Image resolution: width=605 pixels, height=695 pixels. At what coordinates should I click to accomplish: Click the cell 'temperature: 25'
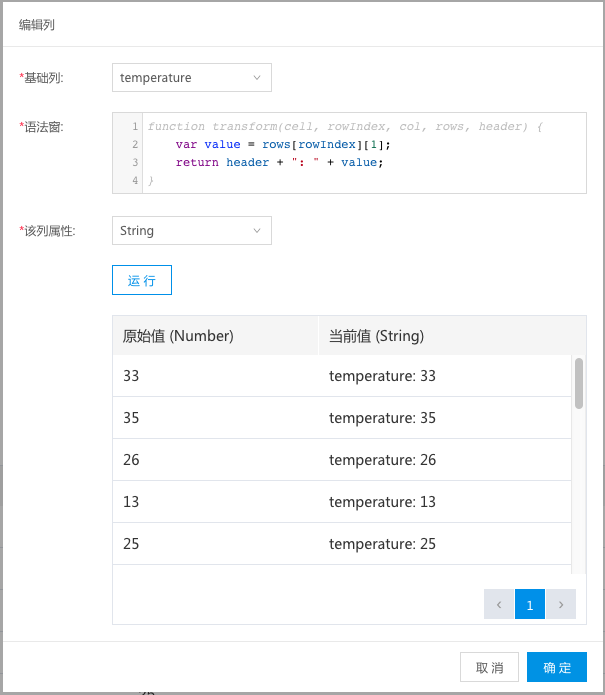click(382, 544)
